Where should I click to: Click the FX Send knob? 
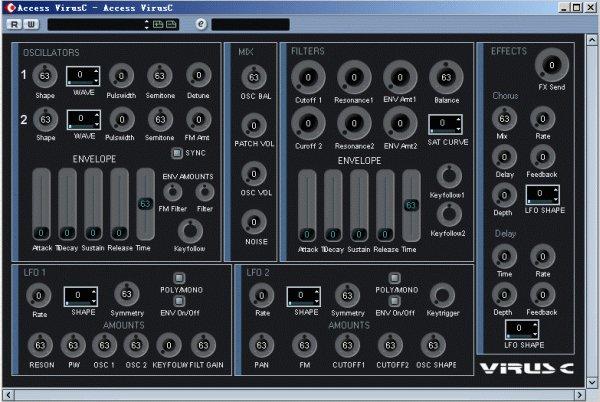pyautogui.click(x=552, y=65)
